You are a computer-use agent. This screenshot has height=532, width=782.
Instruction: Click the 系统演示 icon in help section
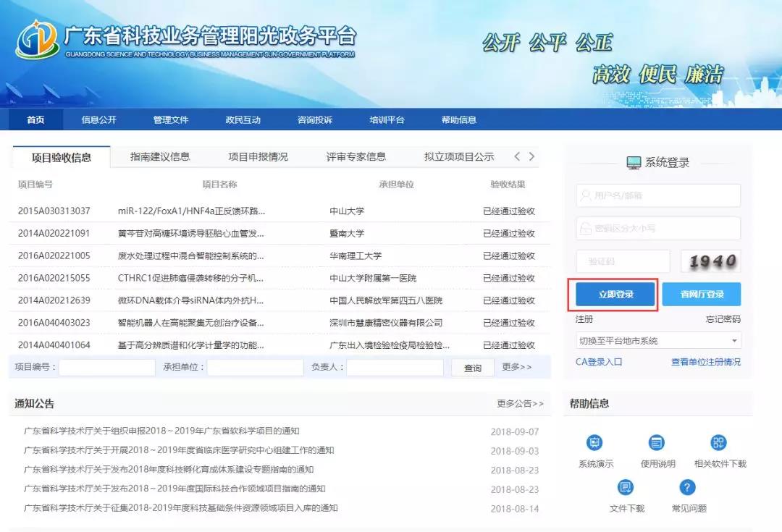pos(595,443)
